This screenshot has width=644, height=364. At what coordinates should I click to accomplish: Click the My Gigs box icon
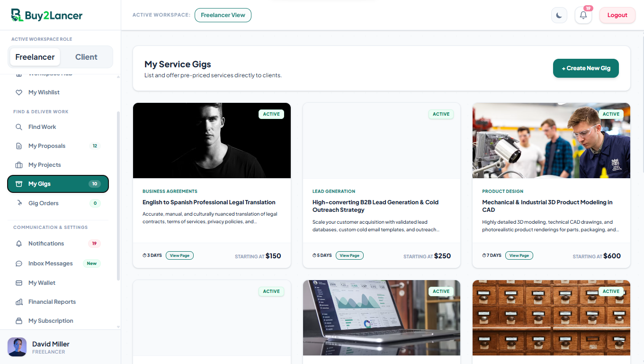click(19, 184)
